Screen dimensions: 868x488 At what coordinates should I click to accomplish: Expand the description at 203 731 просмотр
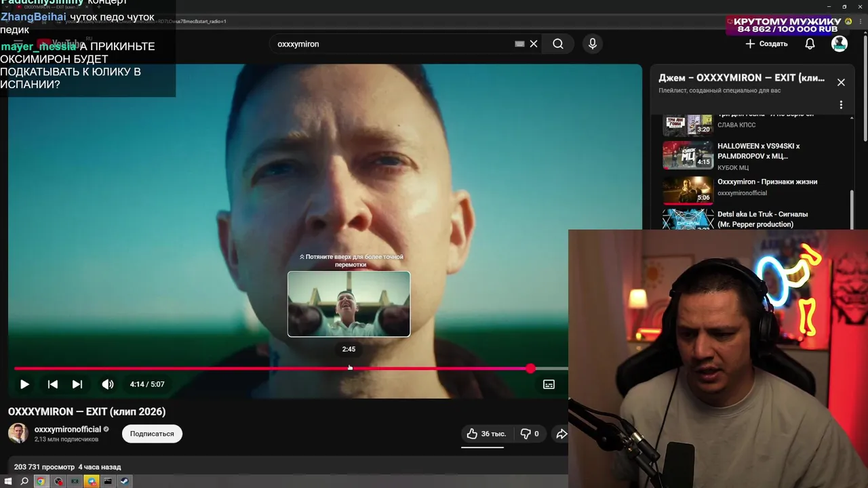click(x=67, y=467)
